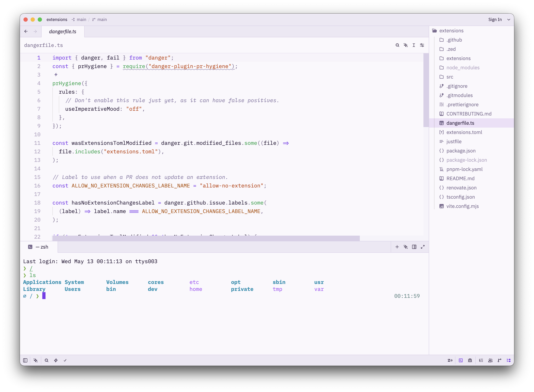Split the terminal pane
The image size is (534, 392).
[414, 247]
